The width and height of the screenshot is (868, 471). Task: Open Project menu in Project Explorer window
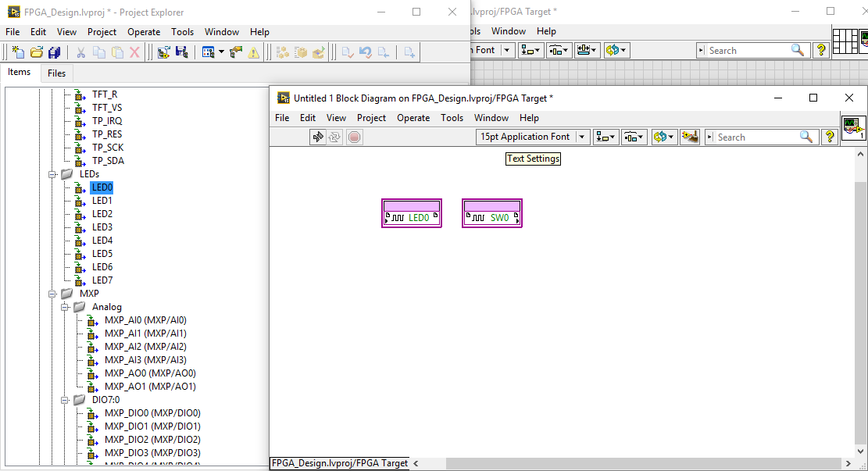click(x=102, y=32)
